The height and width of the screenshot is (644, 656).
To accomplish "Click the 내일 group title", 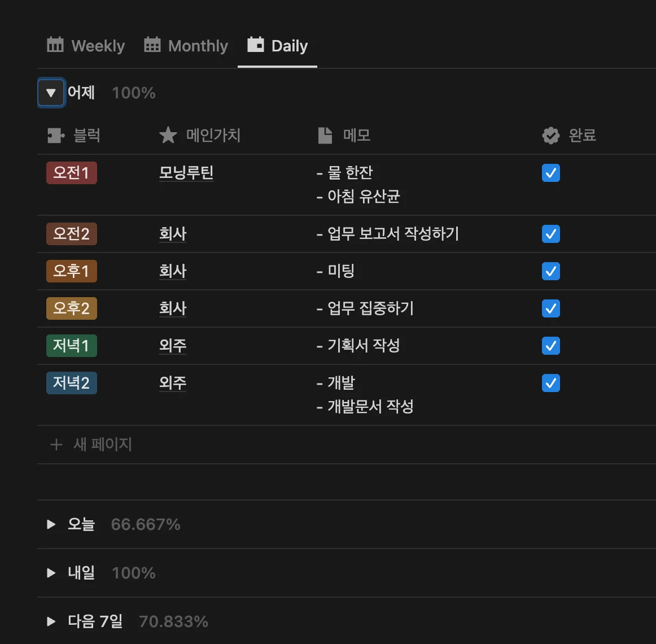I will click(x=81, y=573).
